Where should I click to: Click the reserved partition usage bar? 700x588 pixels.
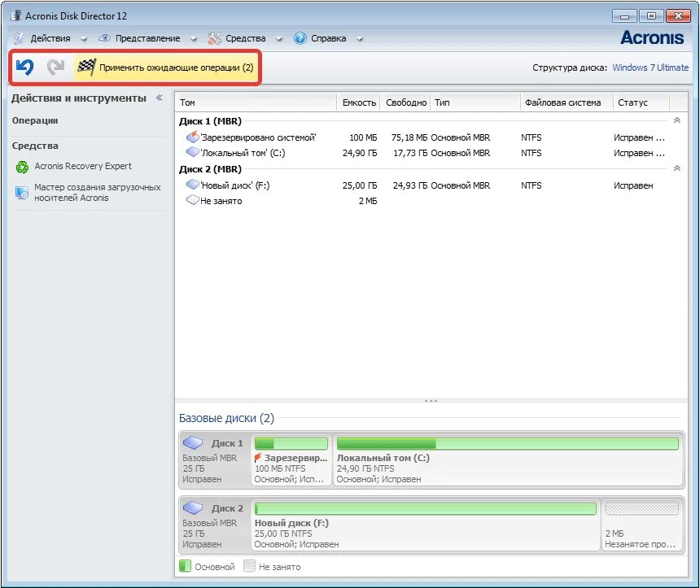click(291, 443)
